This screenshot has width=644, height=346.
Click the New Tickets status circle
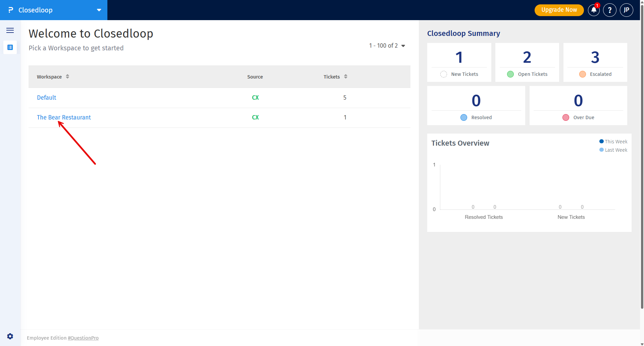[444, 74]
